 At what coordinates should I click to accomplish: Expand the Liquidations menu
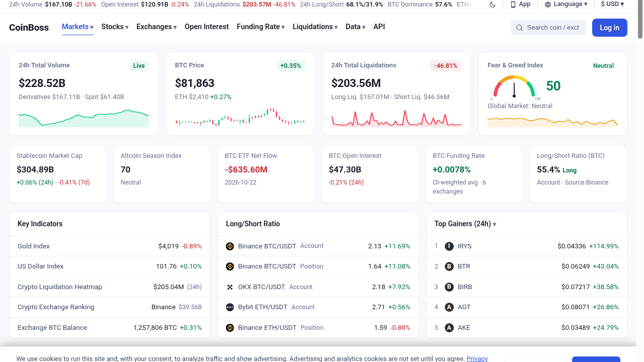point(315,27)
